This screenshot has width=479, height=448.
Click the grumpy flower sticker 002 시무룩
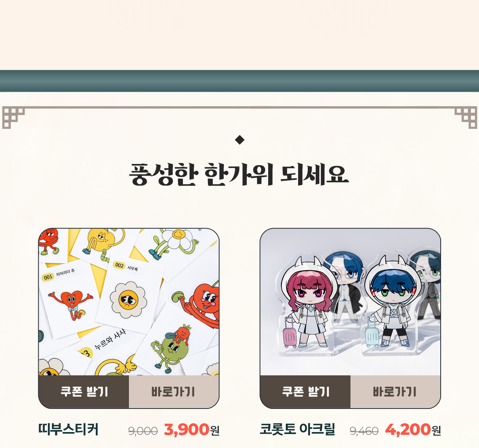pos(128,300)
